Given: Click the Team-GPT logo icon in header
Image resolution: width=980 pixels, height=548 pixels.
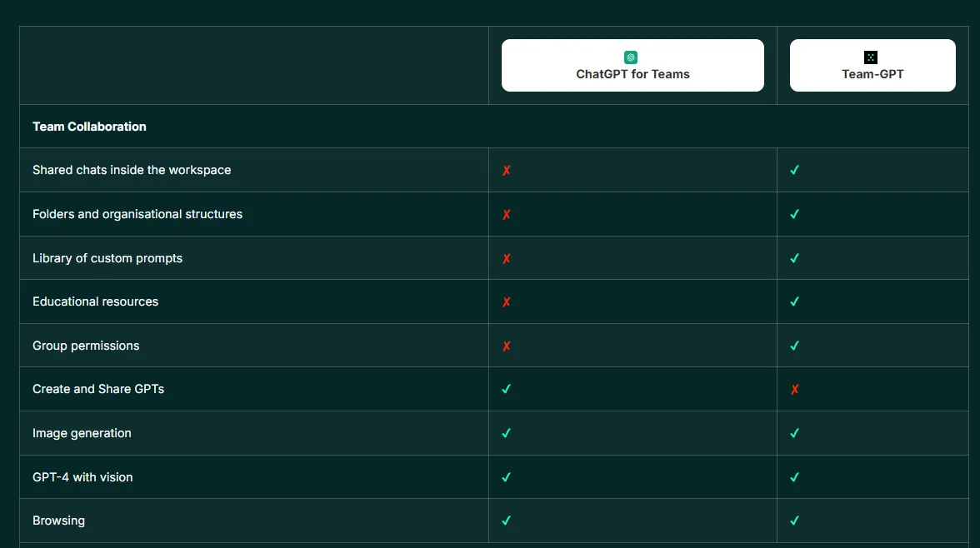Looking at the screenshot, I should pos(871,57).
